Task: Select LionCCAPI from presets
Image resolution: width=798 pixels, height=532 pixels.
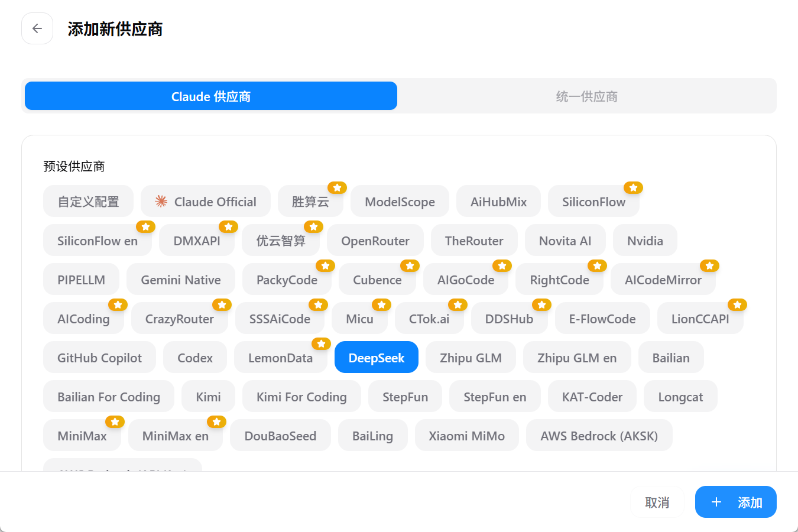Action: [x=700, y=319]
